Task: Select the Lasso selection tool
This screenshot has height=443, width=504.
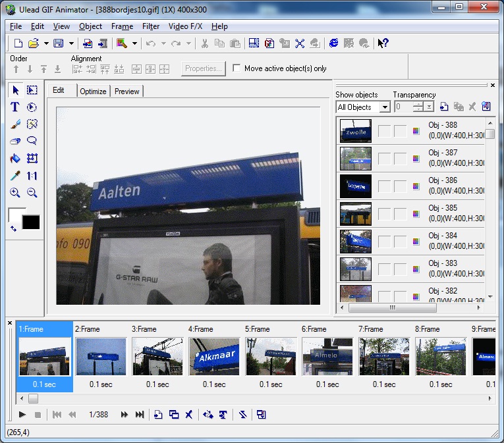Action: 32,141
